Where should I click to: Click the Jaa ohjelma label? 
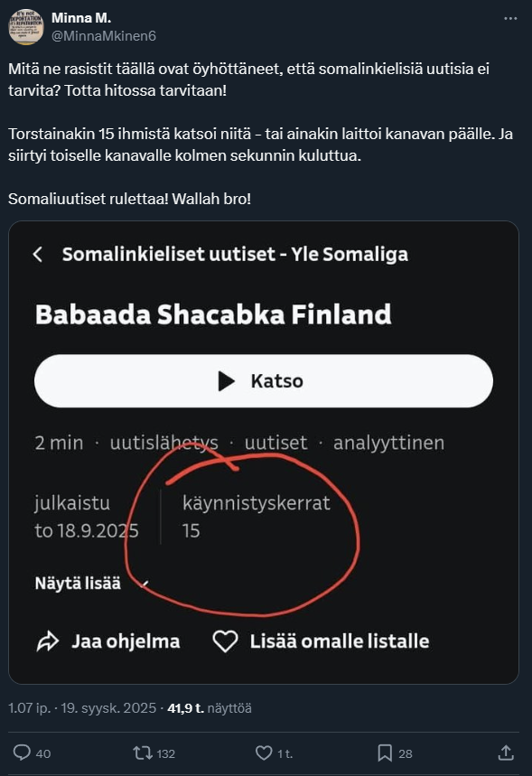click(x=126, y=641)
